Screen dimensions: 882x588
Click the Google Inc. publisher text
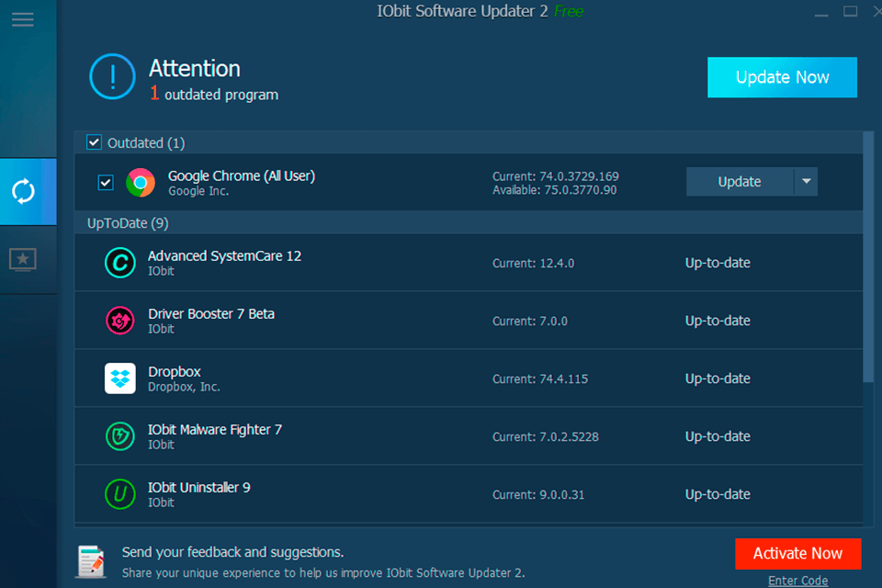(198, 191)
